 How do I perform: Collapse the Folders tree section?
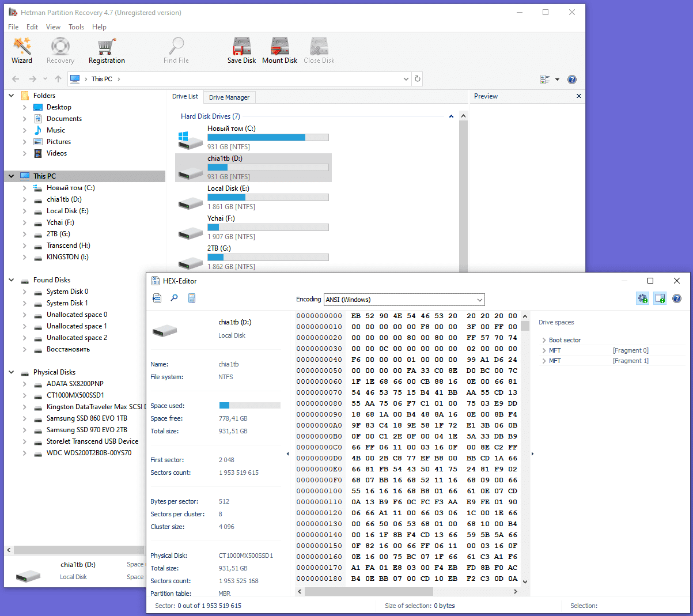[12, 96]
